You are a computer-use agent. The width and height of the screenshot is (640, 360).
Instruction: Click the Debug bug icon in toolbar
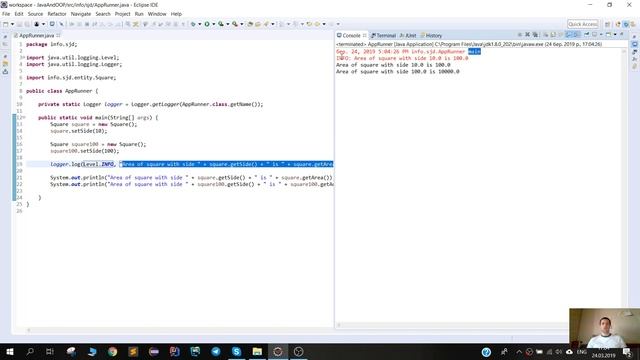click(x=193, y=24)
